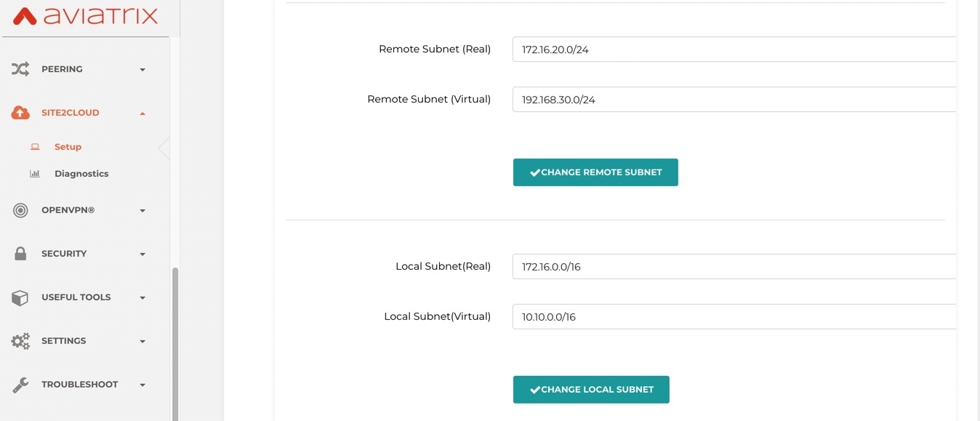Click the OpenVPN target icon
The image size is (980, 421).
[x=20, y=210]
